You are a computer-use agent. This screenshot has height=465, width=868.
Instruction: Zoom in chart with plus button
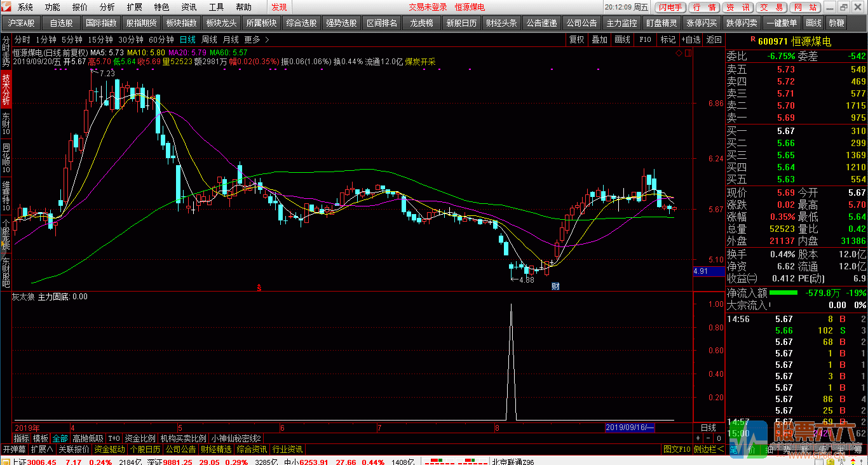698,438
